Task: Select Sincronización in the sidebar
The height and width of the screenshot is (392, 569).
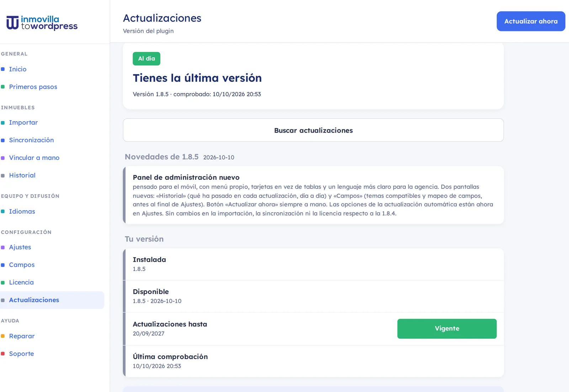Action: tap(31, 140)
